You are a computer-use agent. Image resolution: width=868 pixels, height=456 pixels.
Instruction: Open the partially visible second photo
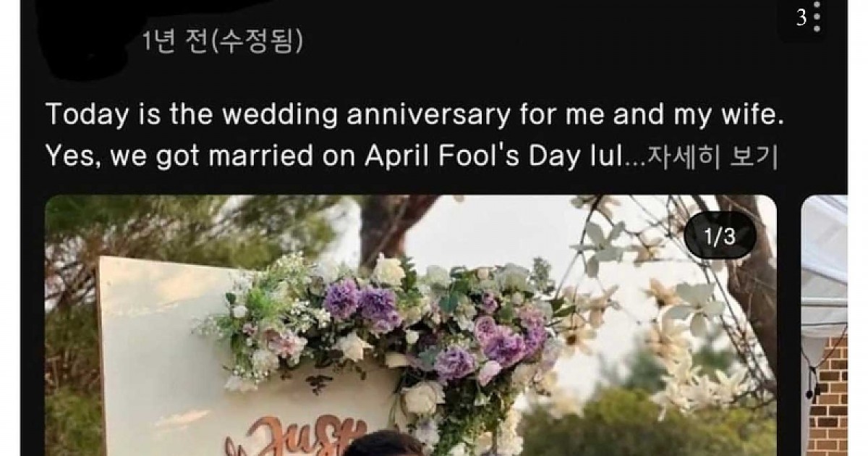coord(824,326)
